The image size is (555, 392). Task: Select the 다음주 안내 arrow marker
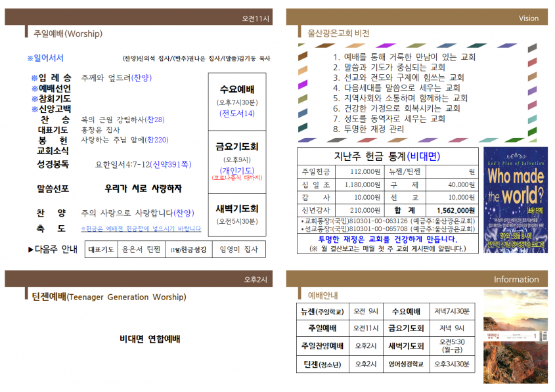[x=31, y=250]
